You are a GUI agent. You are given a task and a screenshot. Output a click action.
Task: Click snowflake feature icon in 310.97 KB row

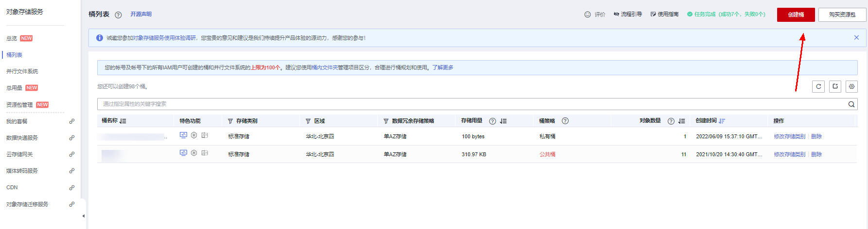point(194,153)
